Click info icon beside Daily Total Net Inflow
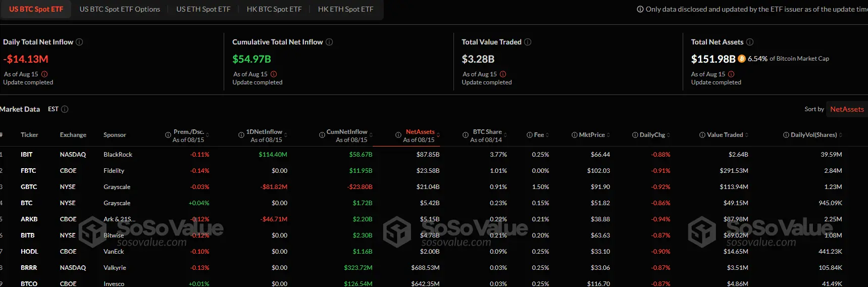 click(x=79, y=42)
